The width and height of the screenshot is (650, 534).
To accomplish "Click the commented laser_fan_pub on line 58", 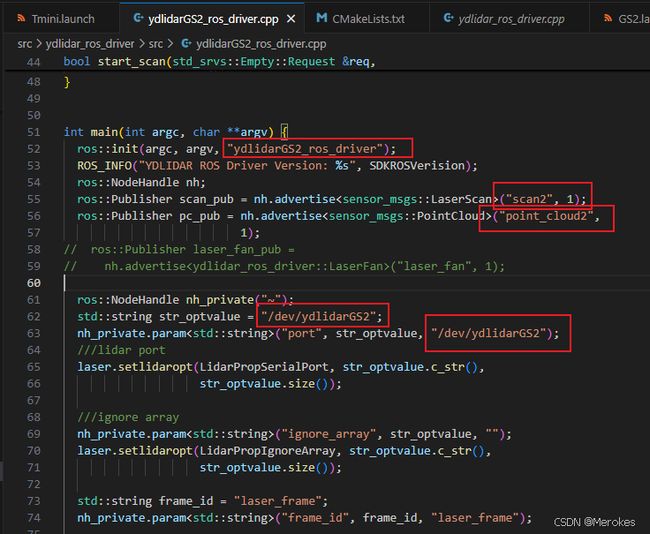I will click(237, 250).
